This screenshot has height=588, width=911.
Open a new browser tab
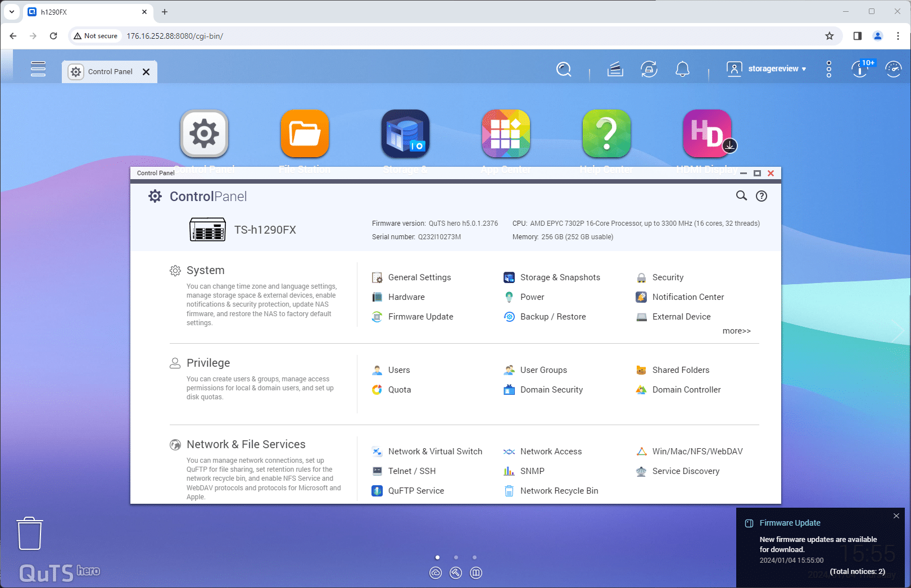tap(165, 12)
